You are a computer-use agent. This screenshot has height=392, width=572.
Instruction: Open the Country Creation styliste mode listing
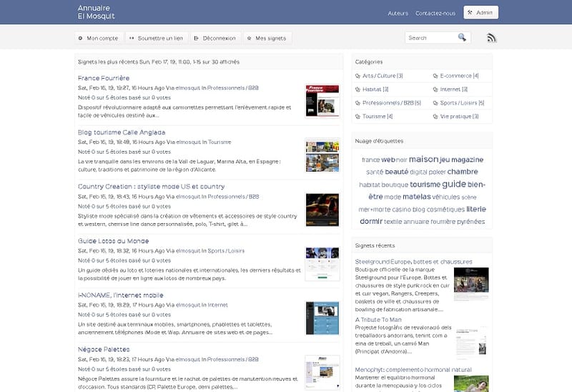click(151, 187)
